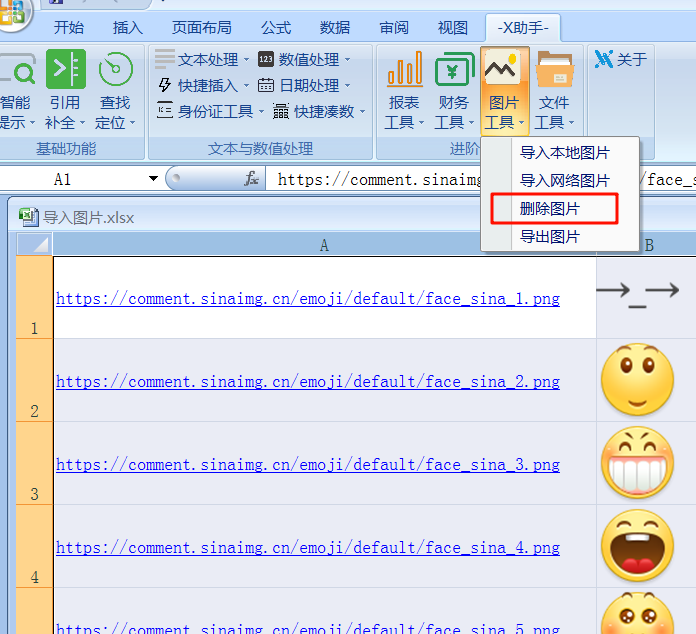Choose 导入本地图片 from the menu
696x634 pixels.
point(565,153)
